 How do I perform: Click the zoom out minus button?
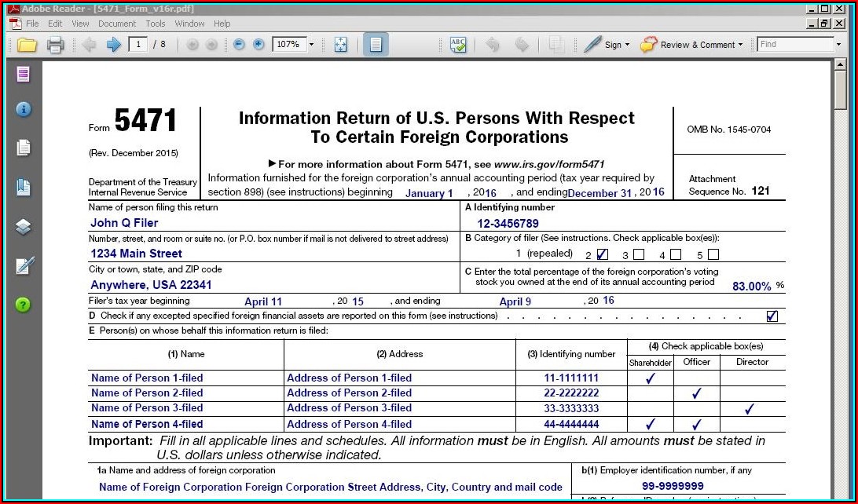pos(240,45)
